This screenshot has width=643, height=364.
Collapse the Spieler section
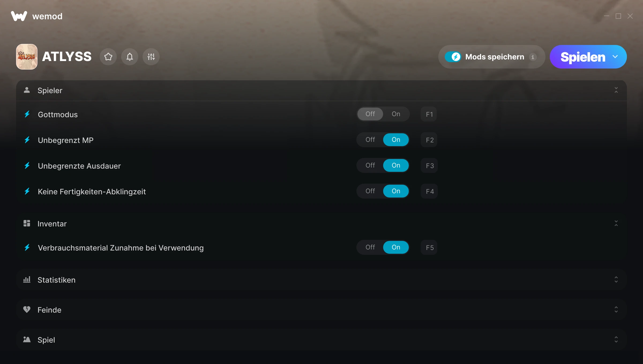[616, 90]
